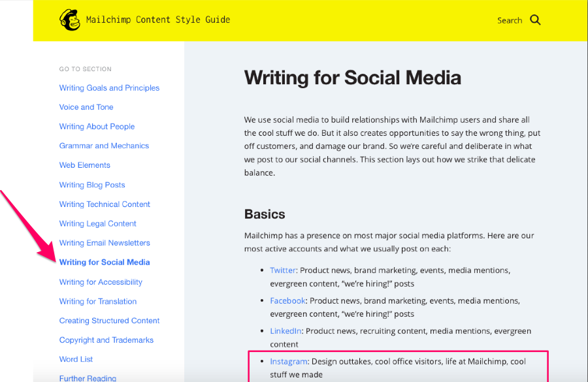Navigate to Writing Blog Posts
588x382 pixels.
point(92,185)
